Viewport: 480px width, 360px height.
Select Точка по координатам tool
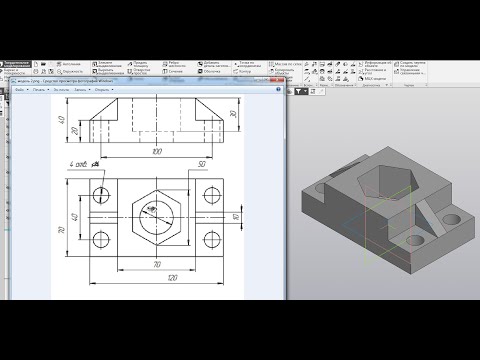point(249,64)
